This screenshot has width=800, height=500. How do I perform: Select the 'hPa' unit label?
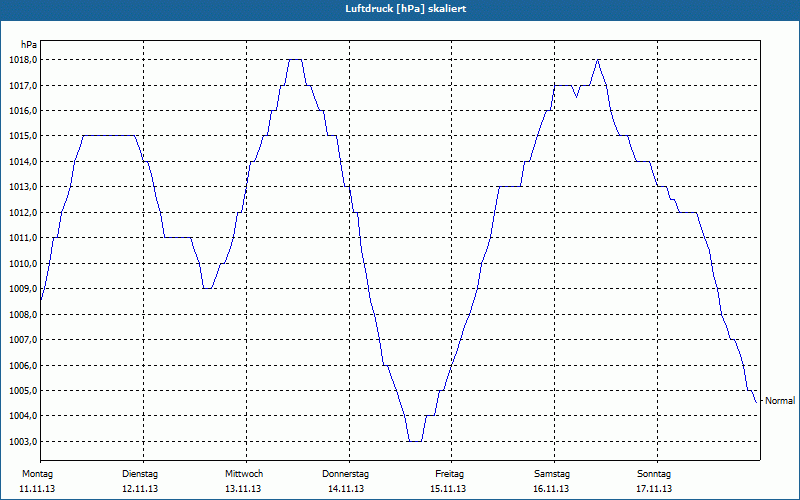(29, 45)
